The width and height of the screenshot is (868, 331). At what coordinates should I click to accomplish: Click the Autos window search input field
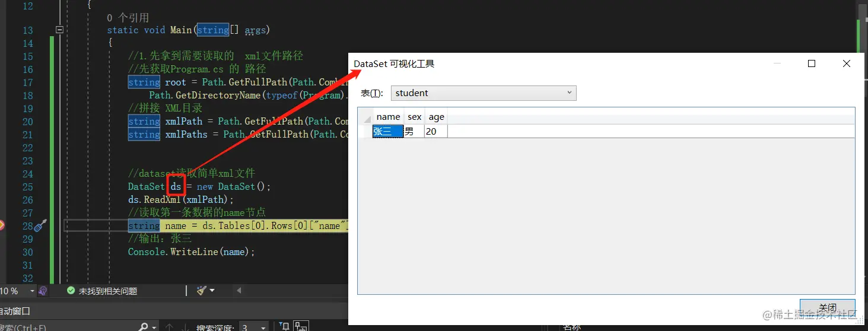pyautogui.click(x=68, y=327)
